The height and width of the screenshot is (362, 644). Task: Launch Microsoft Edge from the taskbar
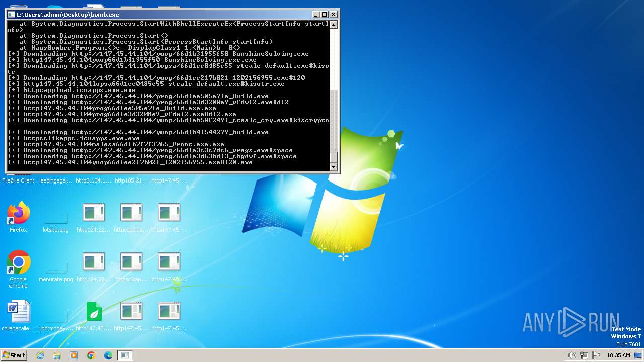[x=108, y=355]
